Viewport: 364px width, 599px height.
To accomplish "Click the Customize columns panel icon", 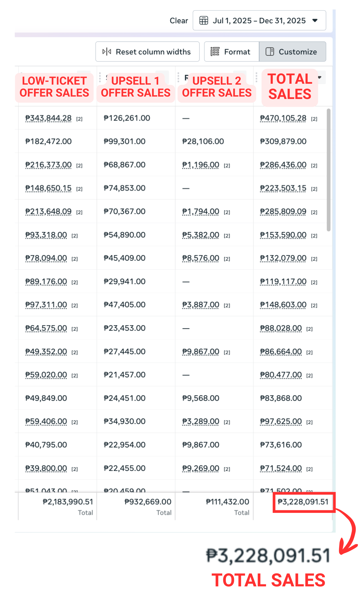I will [270, 52].
